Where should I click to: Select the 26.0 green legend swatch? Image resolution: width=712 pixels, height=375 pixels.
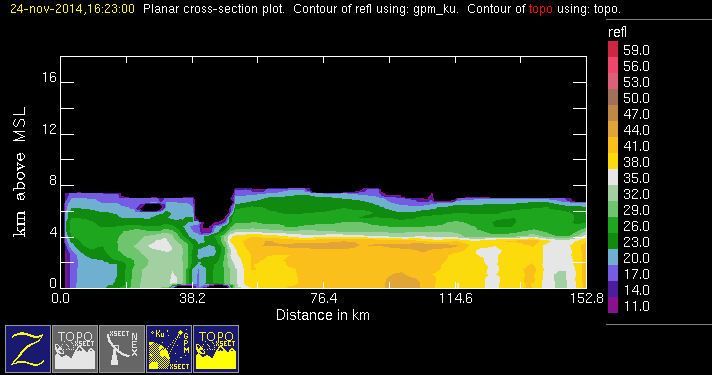coord(613,225)
